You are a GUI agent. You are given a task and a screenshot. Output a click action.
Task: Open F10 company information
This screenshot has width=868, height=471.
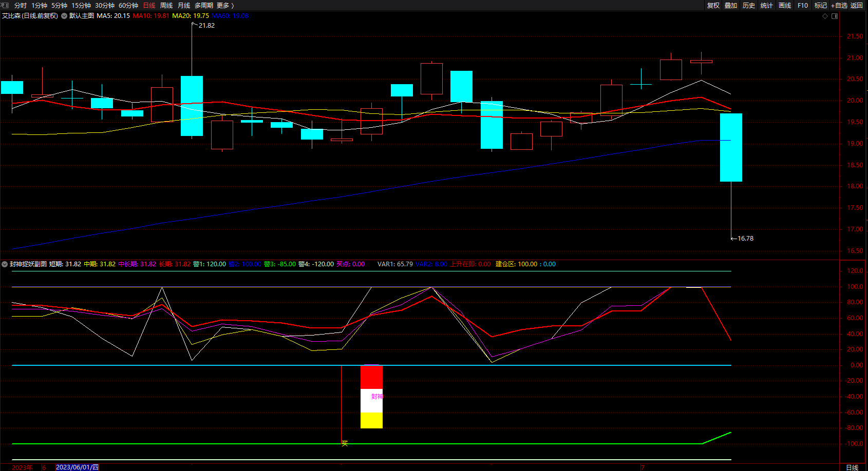click(x=803, y=5)
